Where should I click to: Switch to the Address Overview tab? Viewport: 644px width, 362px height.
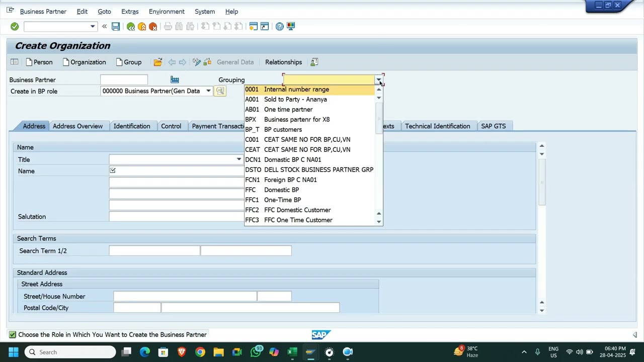(77, 126)
